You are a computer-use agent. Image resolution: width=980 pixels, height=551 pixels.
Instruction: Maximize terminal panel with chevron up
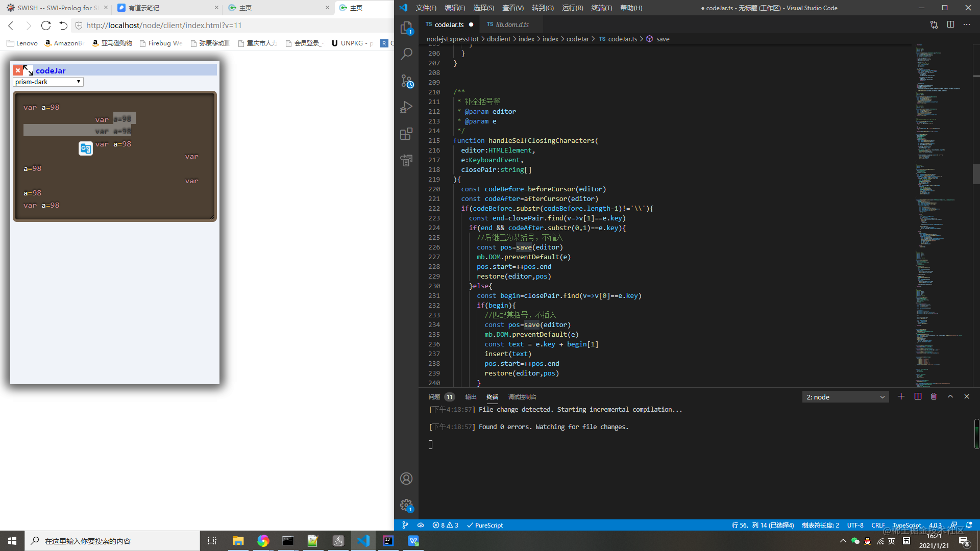pyautogui.click(x=950, y=396)
